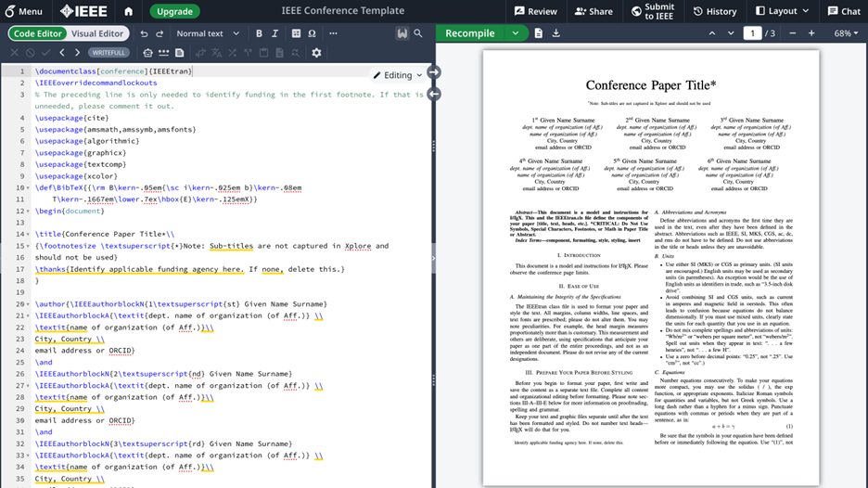The height and width of the screenshot is (488, 868).
Task: Open search in the editor toolbar
Action: click(x=418, y=33)
